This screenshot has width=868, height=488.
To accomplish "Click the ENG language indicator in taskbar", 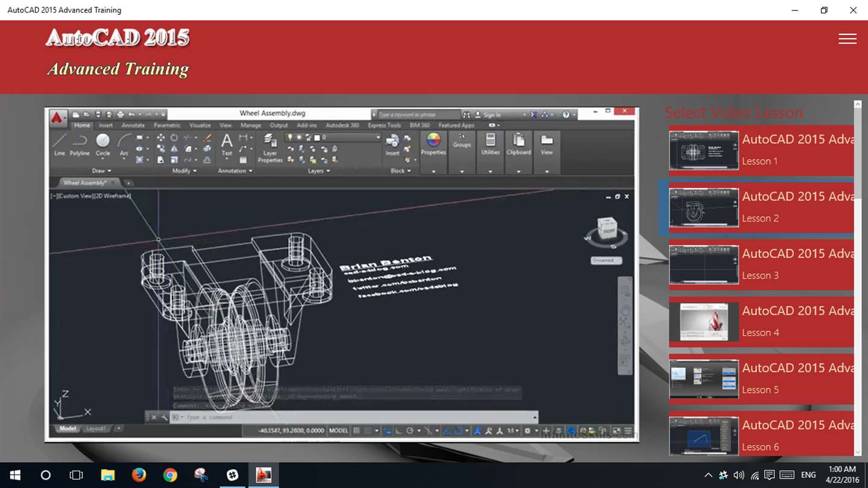I will click(808, 475).
